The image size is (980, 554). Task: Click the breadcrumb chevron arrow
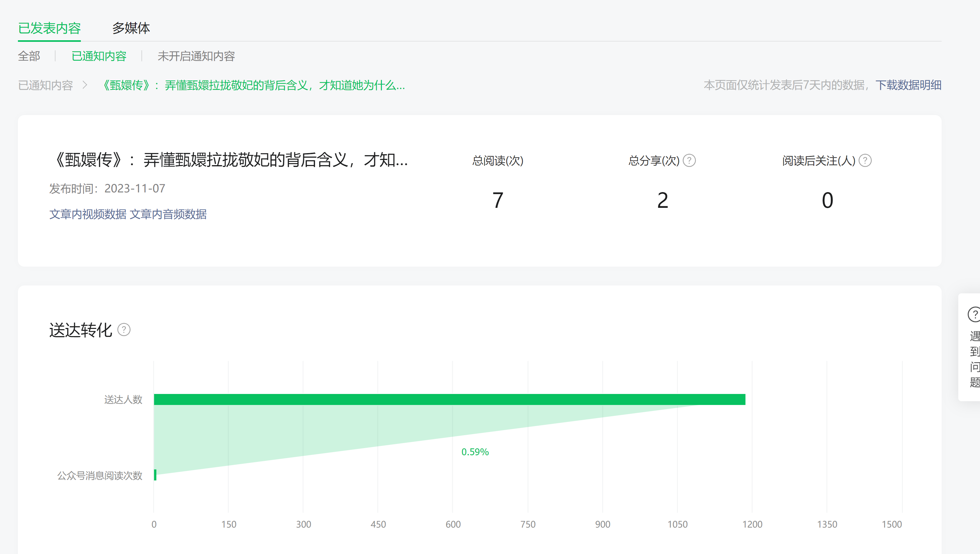(85, 85)
